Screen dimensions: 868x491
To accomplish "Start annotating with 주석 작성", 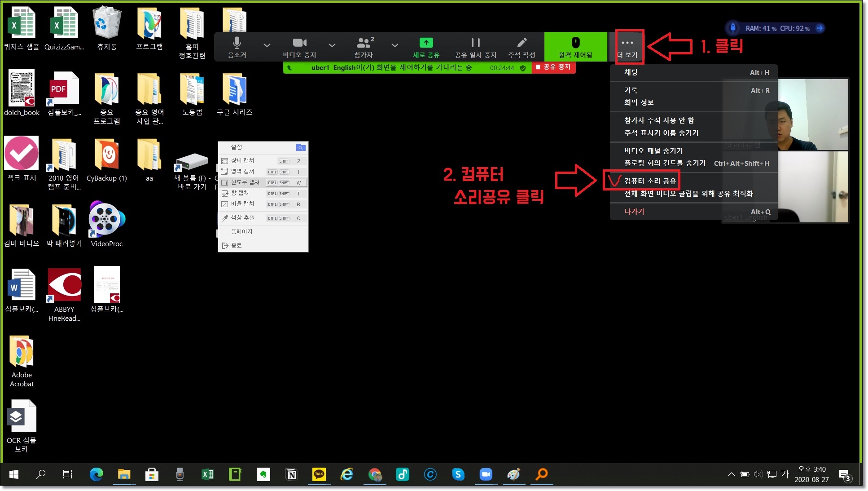I will (x=522, y=47).
